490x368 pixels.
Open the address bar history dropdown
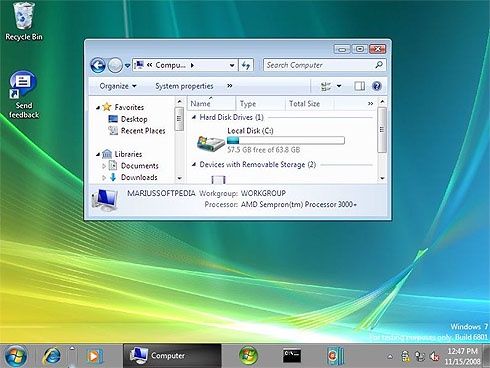232,66
